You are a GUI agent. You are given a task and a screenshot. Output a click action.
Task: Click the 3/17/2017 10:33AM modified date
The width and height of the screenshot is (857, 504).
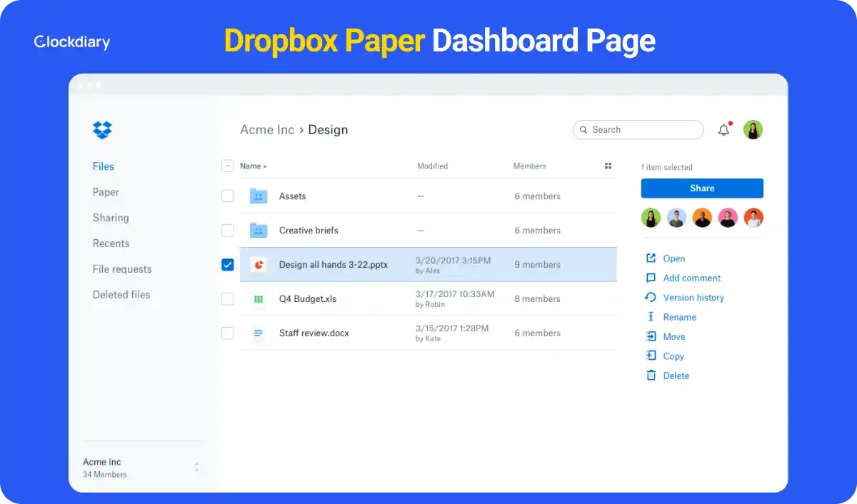pos(455,294)
